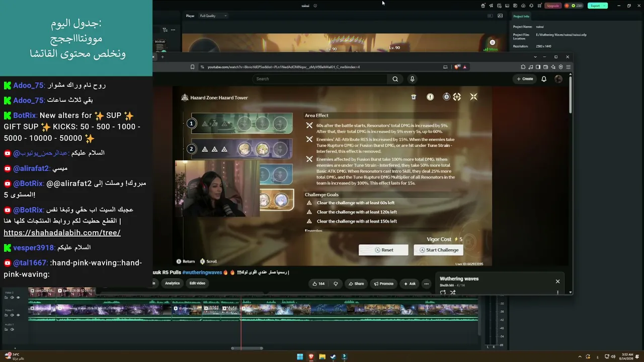Open the #wutheringwaves hashtag link

click(x=202, y=273)
